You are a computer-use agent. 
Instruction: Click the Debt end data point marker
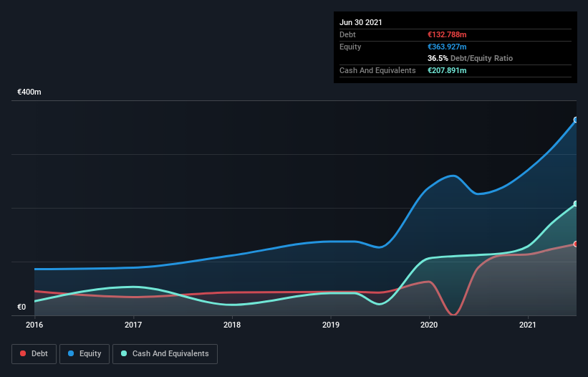(576, 244)
